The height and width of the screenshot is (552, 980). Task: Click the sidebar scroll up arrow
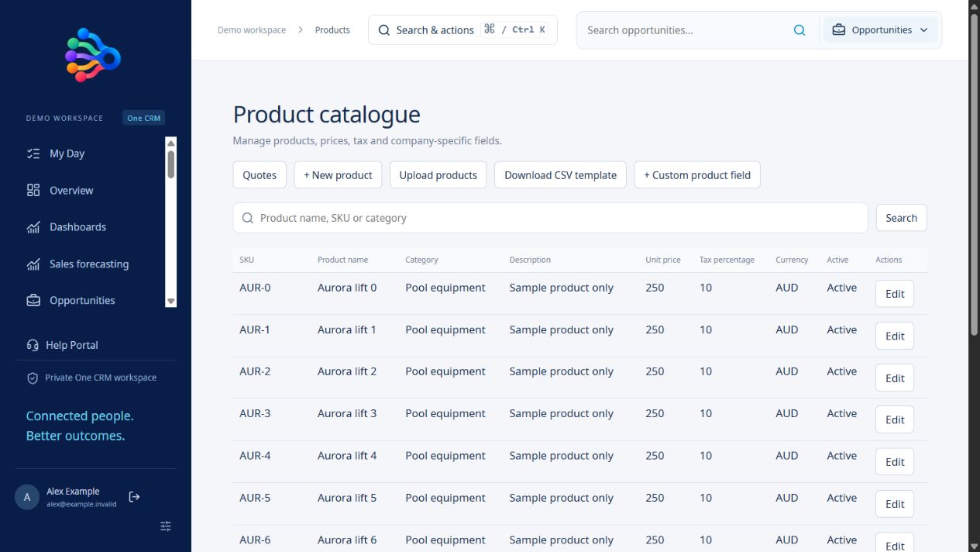tap(171, 143)
